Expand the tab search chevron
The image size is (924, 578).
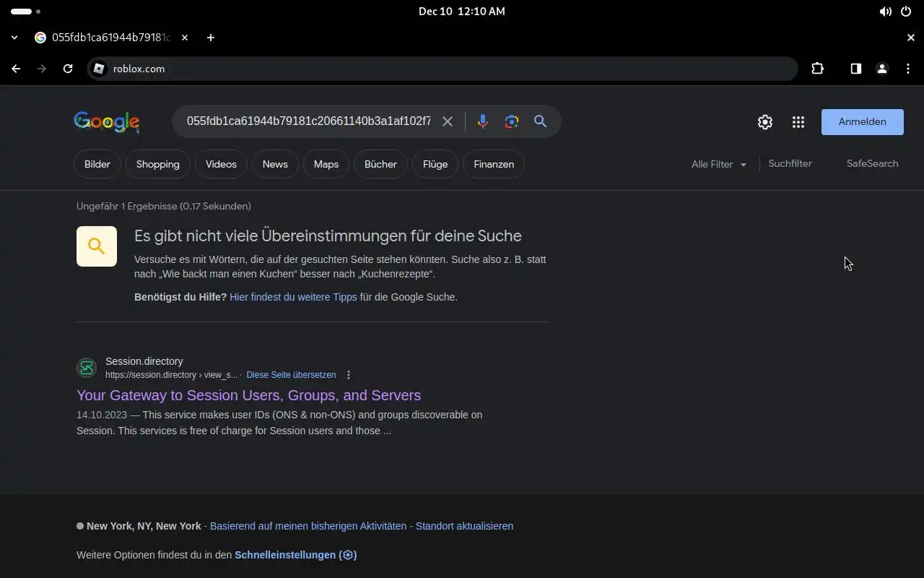(14, 38)
